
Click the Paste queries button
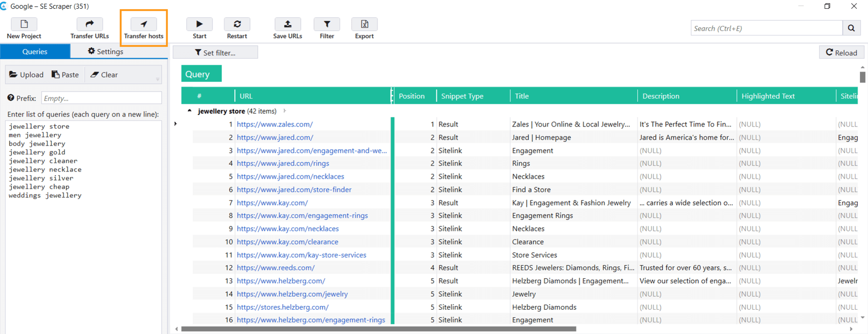pyautogui.click(x=65, y=74)
